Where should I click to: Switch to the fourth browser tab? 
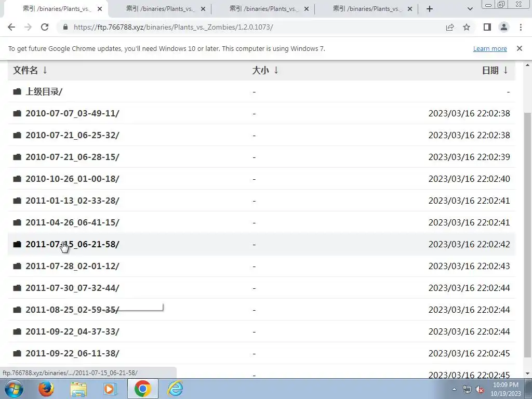[x=367, y=9]
